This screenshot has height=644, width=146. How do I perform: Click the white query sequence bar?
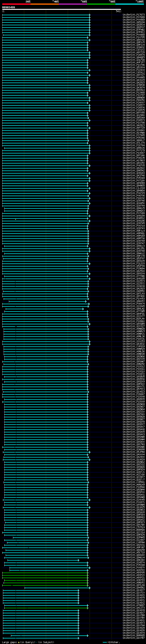coord(62,10)
